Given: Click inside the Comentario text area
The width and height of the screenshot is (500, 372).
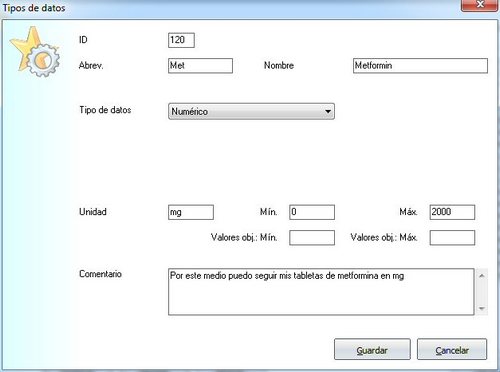Looking at the screenshot, I should coord(321,292).
